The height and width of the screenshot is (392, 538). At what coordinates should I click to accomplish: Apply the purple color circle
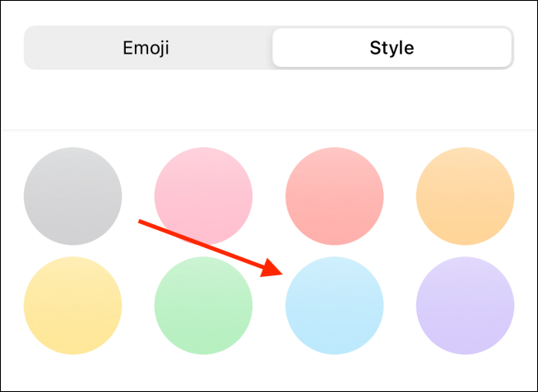[465, 305]
